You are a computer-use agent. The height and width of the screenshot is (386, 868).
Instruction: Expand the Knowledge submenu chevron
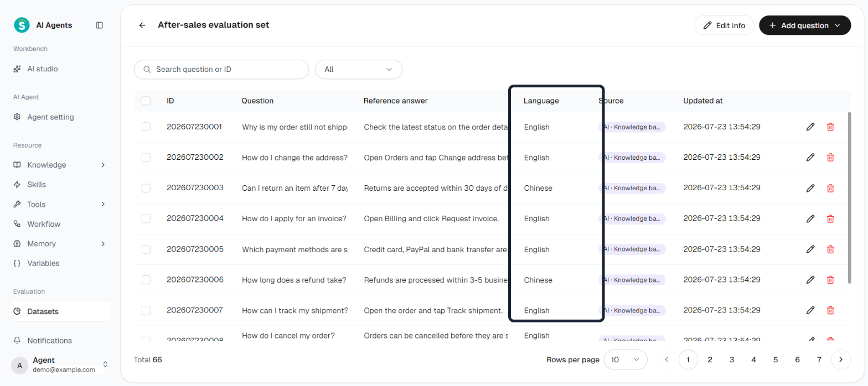[103, 165]
